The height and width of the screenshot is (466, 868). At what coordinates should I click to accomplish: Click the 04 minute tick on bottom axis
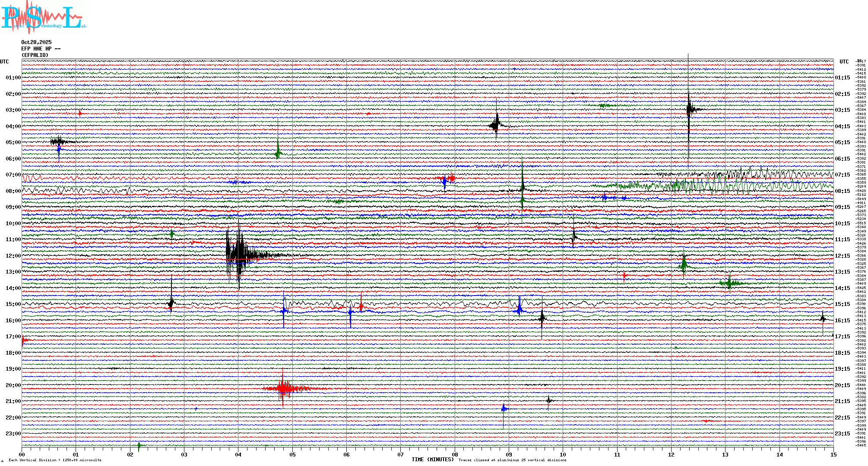pyautogui.click(x=238, y=454)
